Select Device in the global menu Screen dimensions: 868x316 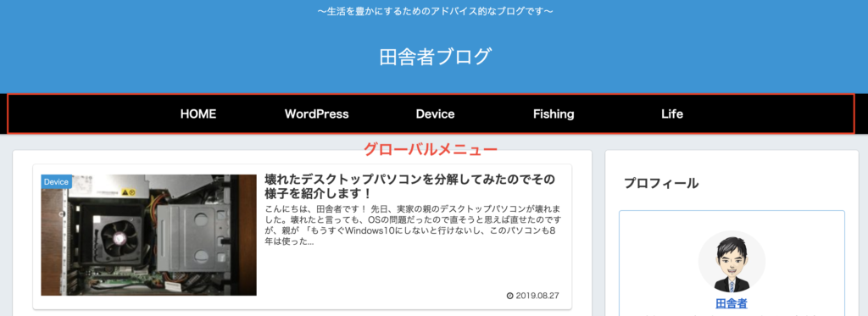pyautogui.click(x=435, y=114)
